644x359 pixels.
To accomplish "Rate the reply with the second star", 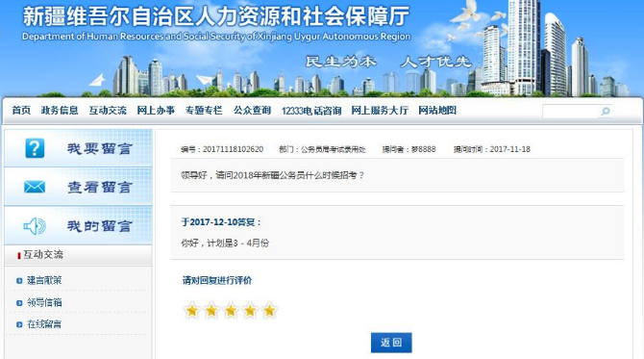I will pos(211,311).
